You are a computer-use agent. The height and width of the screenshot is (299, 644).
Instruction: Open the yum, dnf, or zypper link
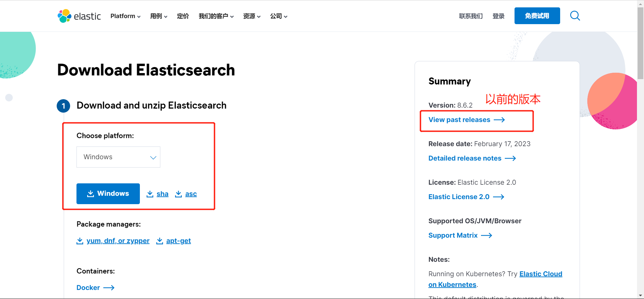click(x=113, y=241)
